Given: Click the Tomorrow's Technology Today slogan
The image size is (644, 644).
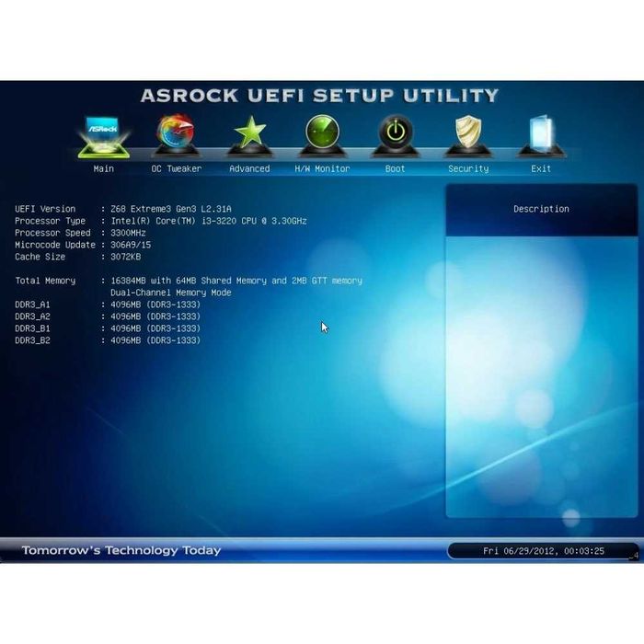Looking at the screenshot, I should 121,550.
